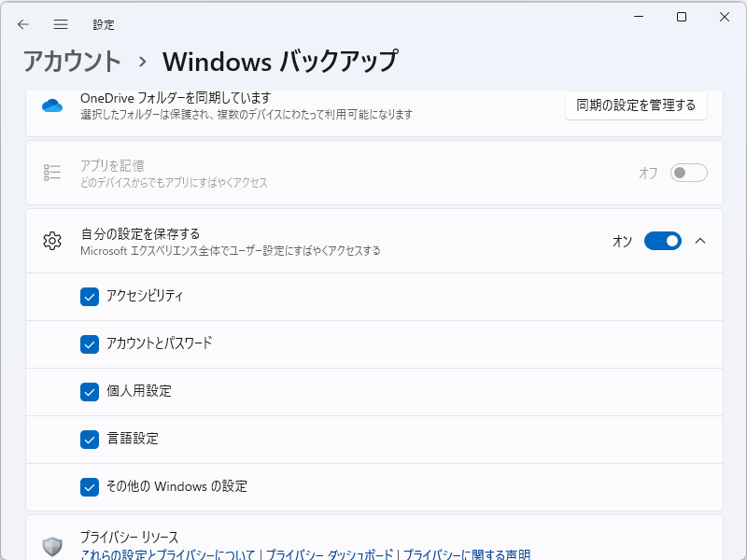Click the 同期の設定を管理する button
The width and height of the screenshot is (747, 560).
coord(636,105)
